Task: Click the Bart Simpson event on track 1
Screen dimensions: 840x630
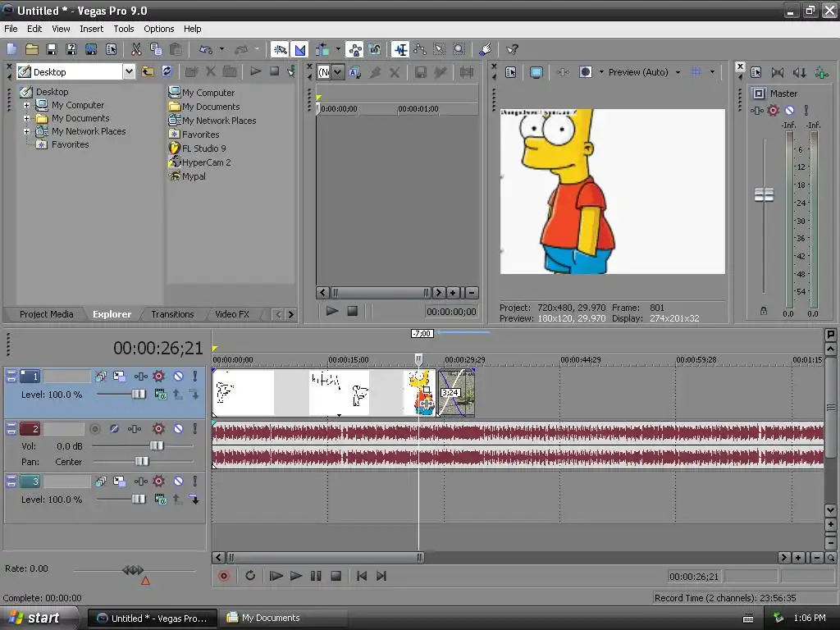Action: click(419, 392)
